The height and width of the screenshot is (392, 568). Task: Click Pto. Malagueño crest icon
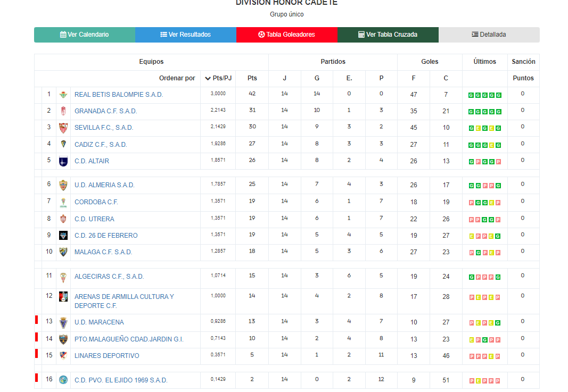(63, 339)
